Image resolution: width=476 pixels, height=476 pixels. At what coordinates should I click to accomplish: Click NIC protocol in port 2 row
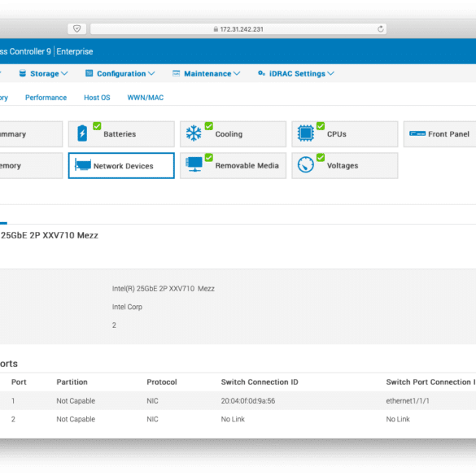click(x=152, y=419)
